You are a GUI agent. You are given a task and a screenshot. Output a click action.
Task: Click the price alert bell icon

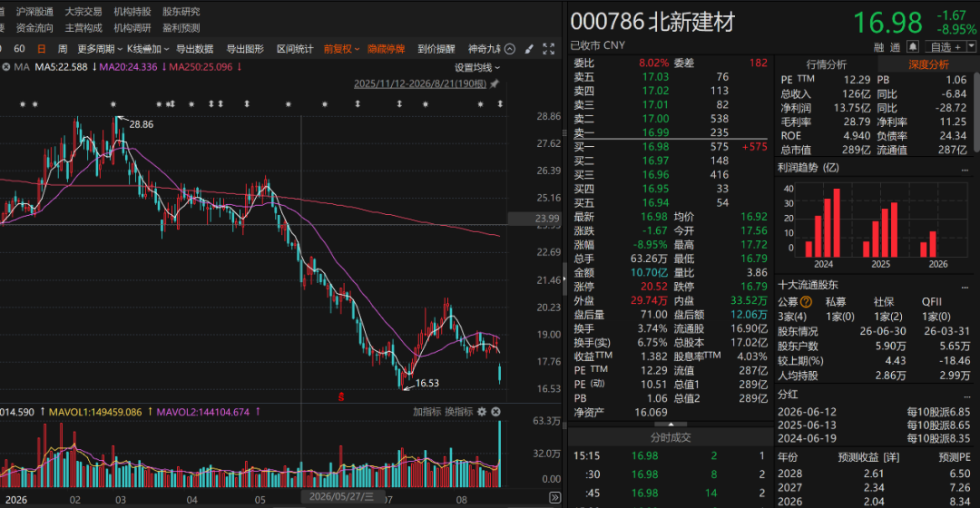913,47
